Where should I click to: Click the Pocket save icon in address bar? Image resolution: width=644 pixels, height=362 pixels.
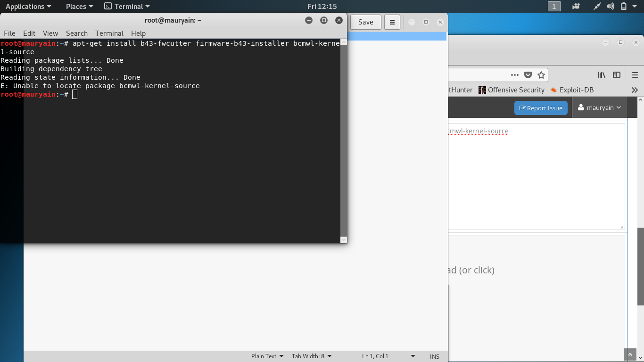click(x=528, y=75)
